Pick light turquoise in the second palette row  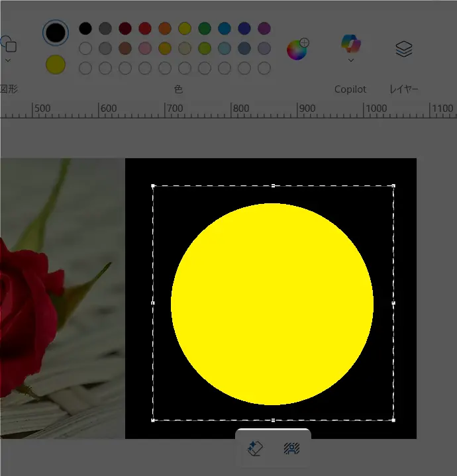tap(225, 48)
